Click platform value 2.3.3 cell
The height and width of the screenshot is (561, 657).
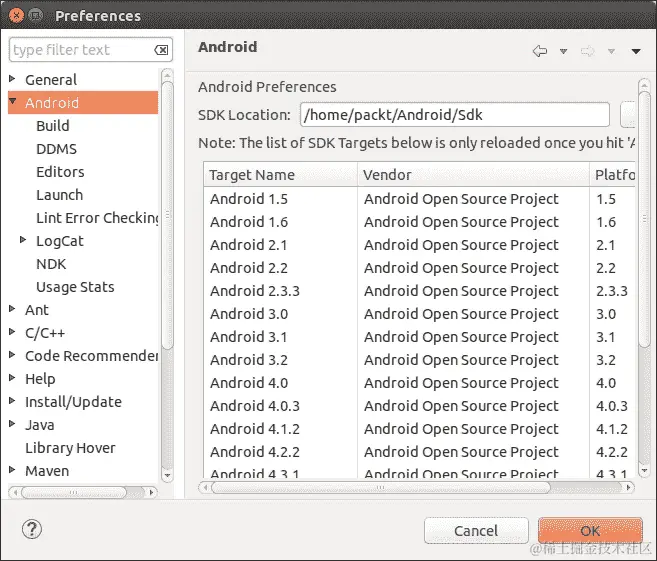coord(612,291)
